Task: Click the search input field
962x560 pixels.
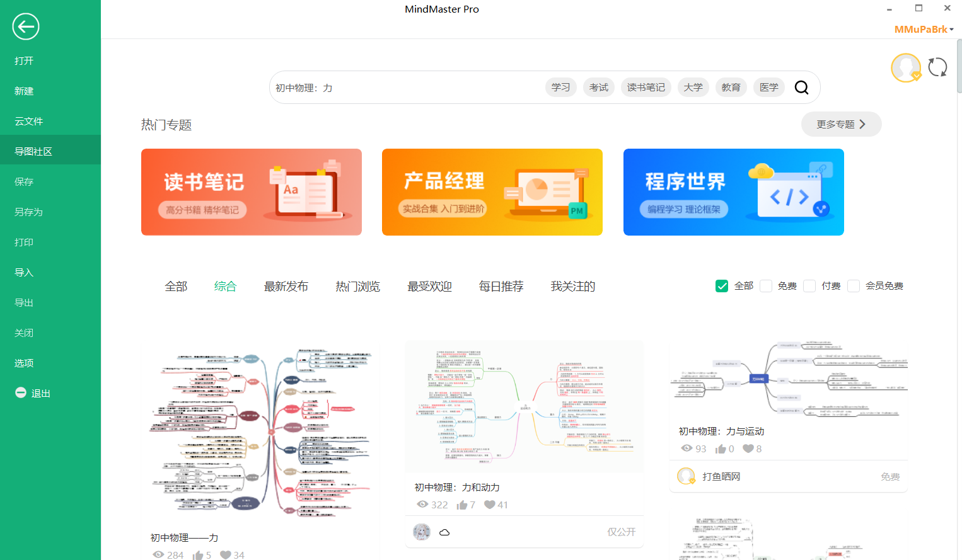Action: [x=407, y=88]
